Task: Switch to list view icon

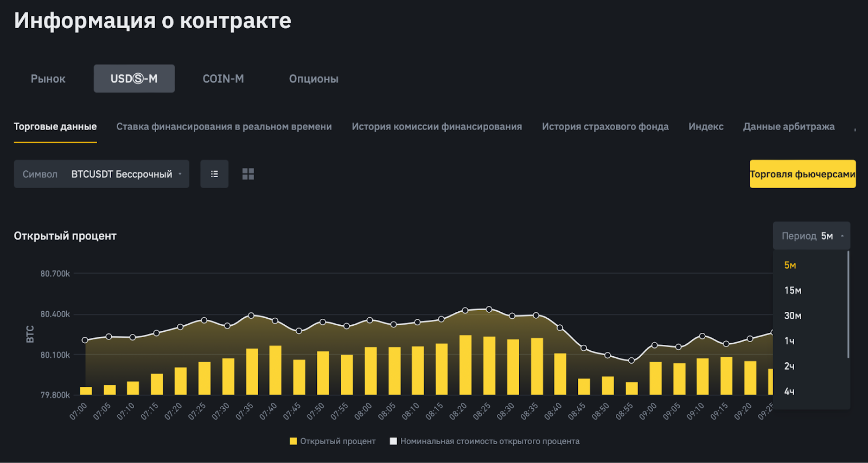Action: tap(214, 174)
